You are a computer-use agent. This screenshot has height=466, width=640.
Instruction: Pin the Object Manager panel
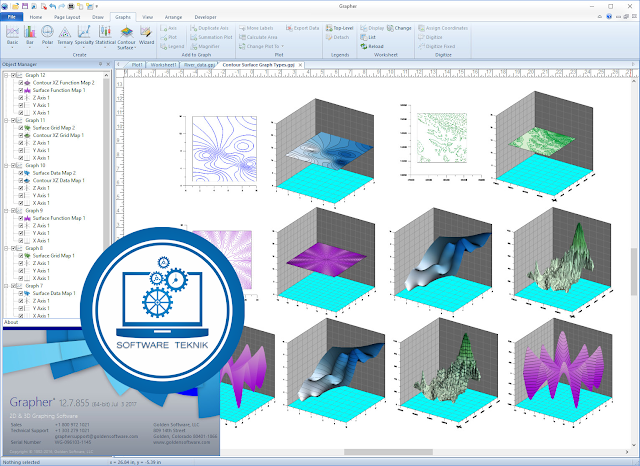100,64
